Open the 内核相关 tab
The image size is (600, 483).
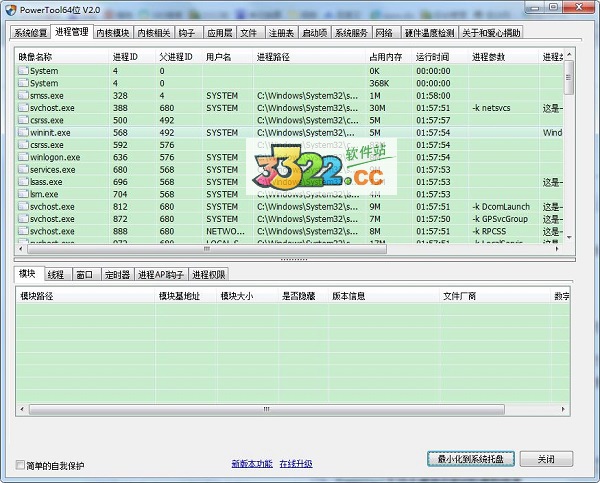click(154, 33)
